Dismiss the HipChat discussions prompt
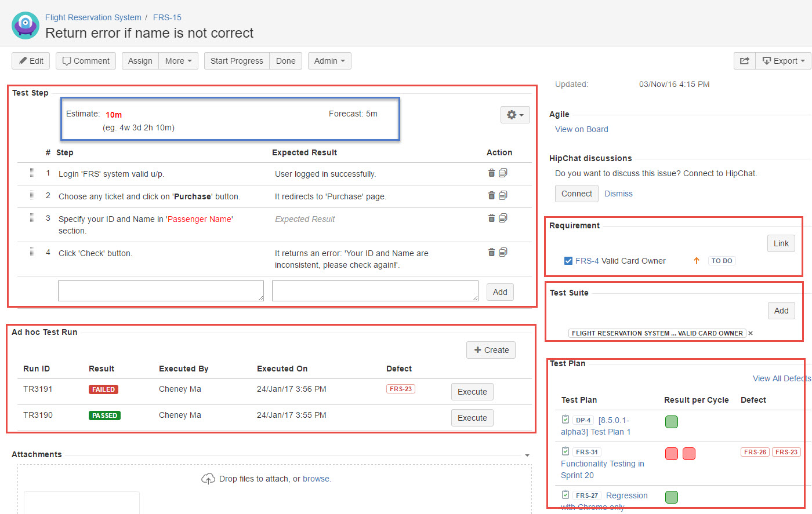812x514 pixels. tap(618, 194)
